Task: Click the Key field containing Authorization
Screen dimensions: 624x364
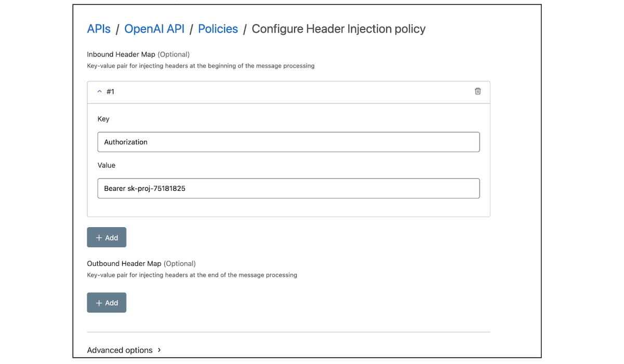Action: click(289, 142)
